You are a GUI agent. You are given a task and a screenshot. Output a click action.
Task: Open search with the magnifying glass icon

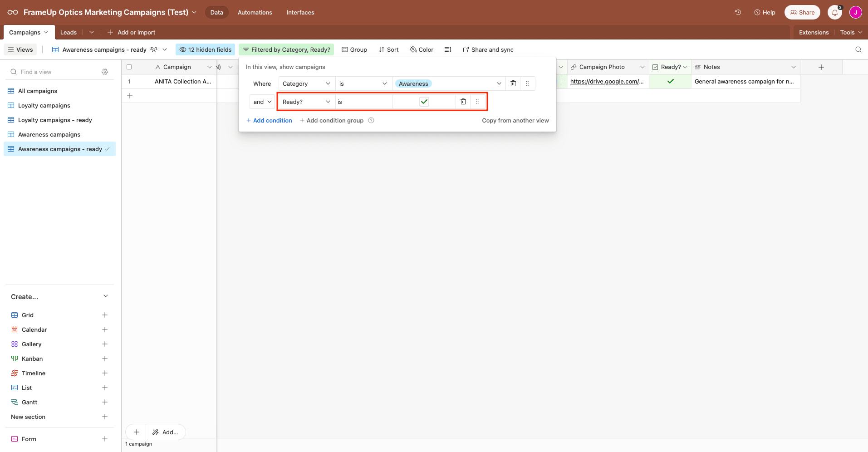tap(858, 49)
